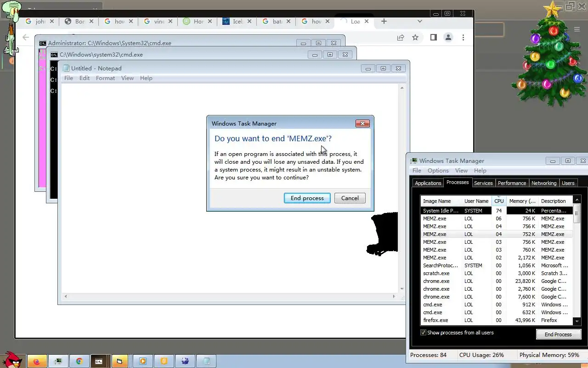This screenshot has width=588, height=368.
Task: Click Chrome back arrow
Action: tap(26, 37)
